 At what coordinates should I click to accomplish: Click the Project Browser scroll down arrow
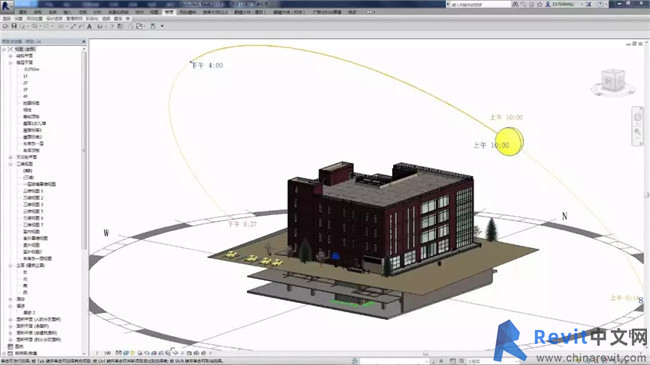84,353
